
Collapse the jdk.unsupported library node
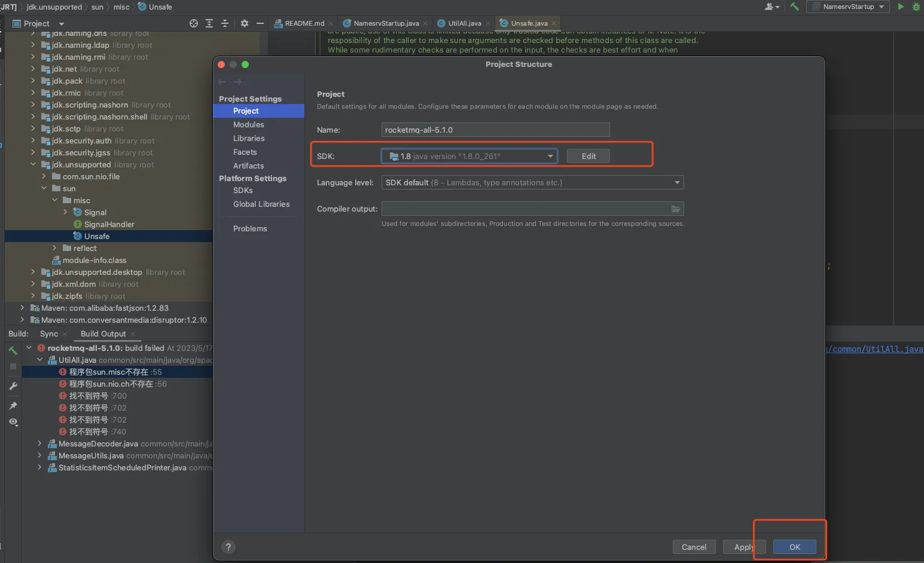33,164
